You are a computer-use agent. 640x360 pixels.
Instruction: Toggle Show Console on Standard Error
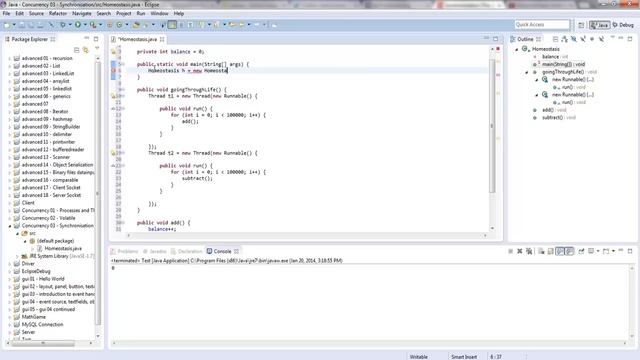(569, 251)
